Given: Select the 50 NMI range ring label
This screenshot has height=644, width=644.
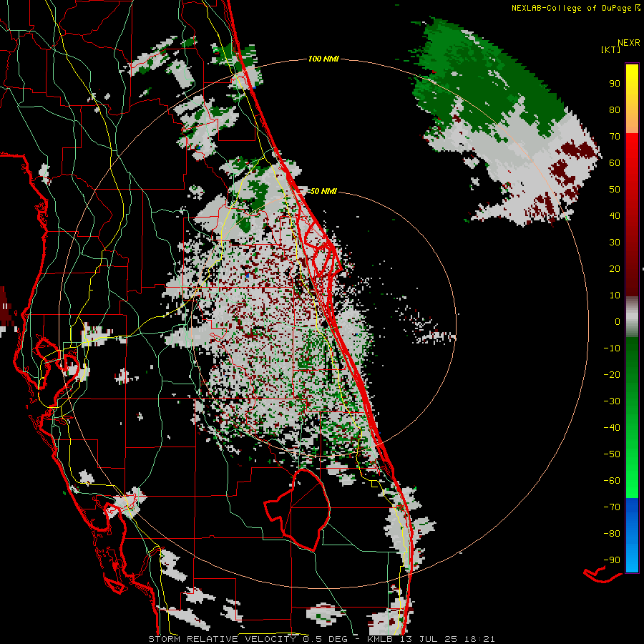Looking at the screenshot, I should pos(323,191).
